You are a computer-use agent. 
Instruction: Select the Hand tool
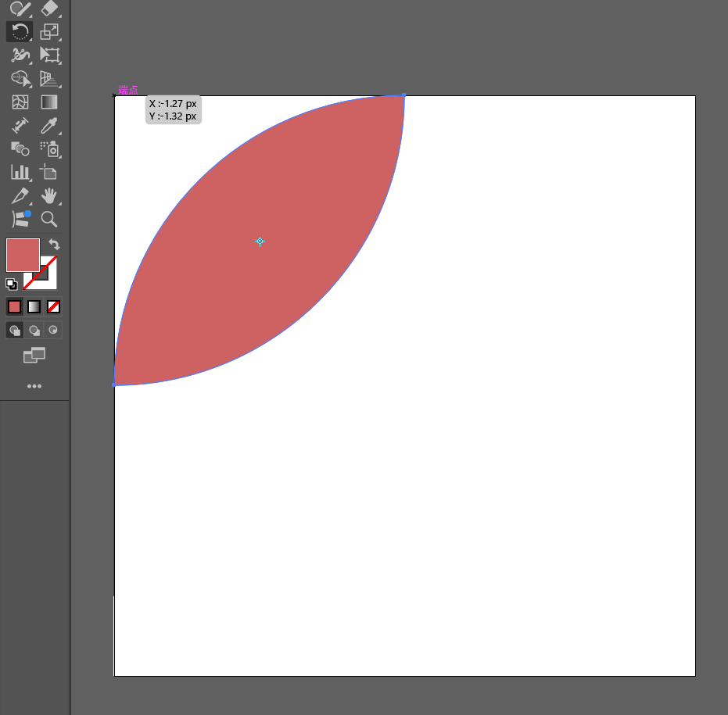(49, 195)
